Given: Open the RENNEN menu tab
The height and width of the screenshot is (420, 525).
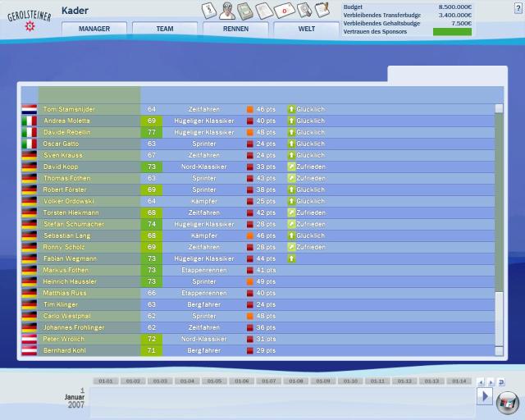Looking at the screenshot, I should pos(235,29).
